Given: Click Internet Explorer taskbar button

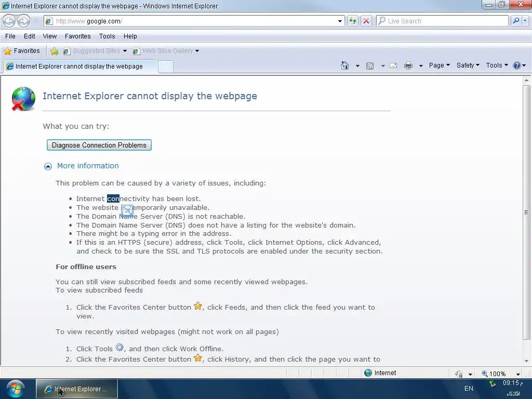Looking at the screenshot, I should pyautogui.click(x=77, y=389).
